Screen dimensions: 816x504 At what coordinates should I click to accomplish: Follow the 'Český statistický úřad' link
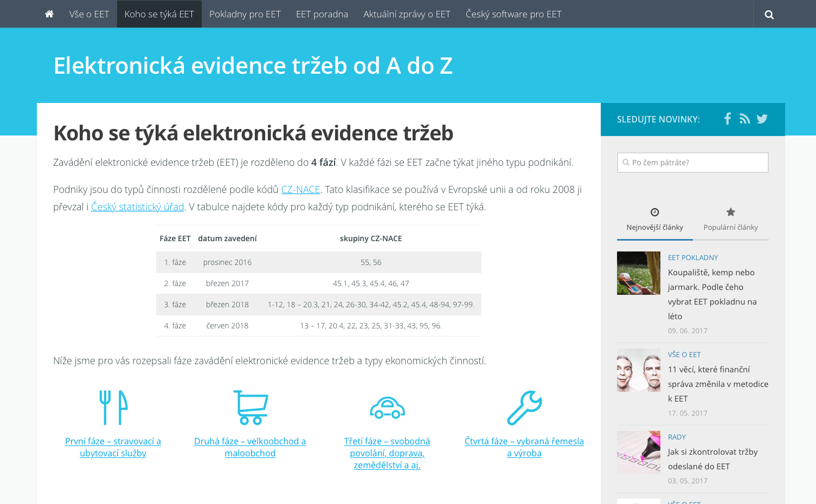point(138,207)
